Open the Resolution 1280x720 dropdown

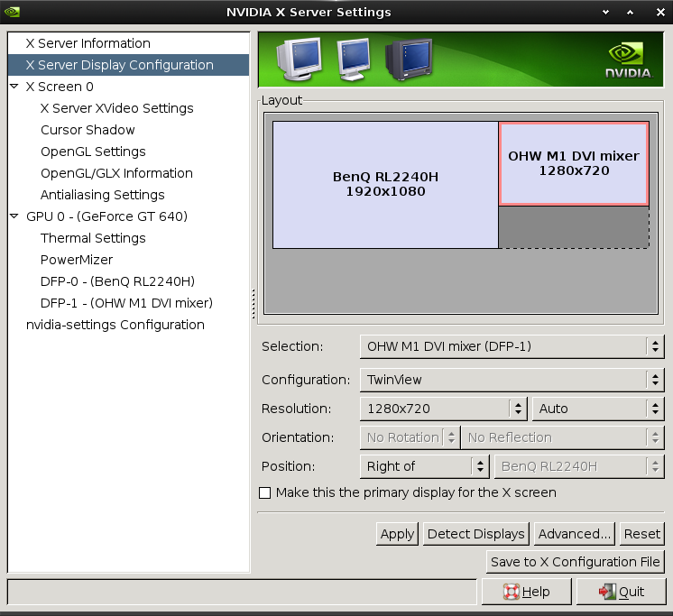(x=443, y=409)
